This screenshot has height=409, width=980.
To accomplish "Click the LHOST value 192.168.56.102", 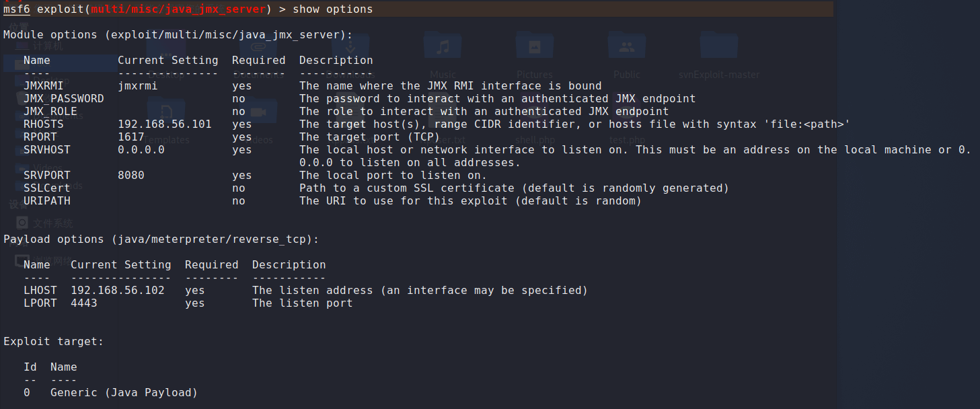I will point(118,290).
